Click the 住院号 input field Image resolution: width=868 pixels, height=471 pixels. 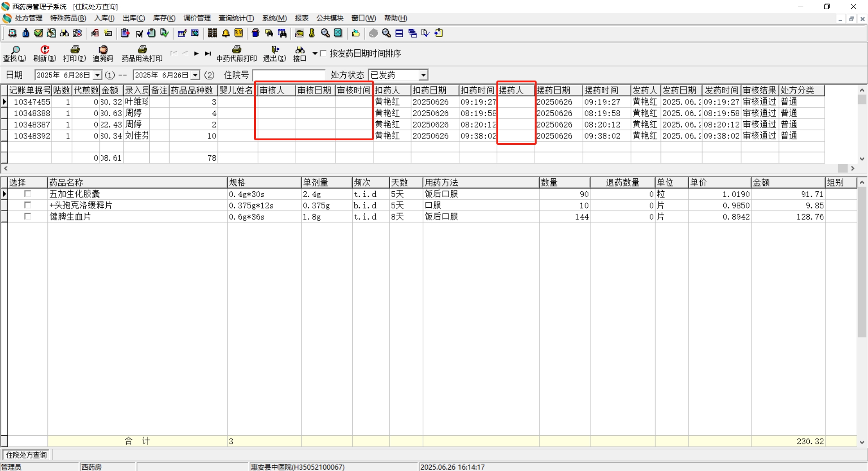[288, 75]
